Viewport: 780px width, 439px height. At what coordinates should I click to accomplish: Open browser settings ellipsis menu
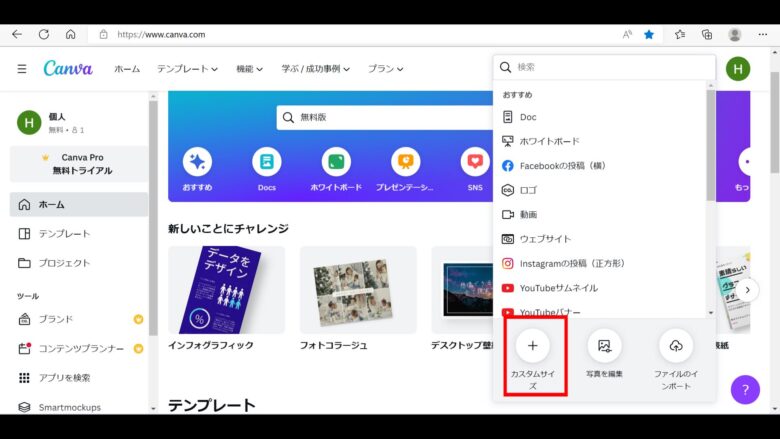tap(763, 34)
